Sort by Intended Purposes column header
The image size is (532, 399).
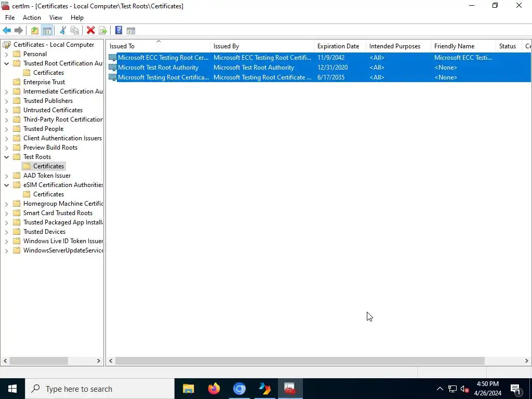398,46
